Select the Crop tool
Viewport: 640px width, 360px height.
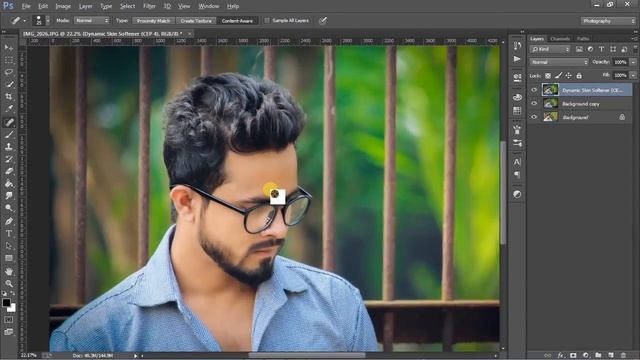9,97
